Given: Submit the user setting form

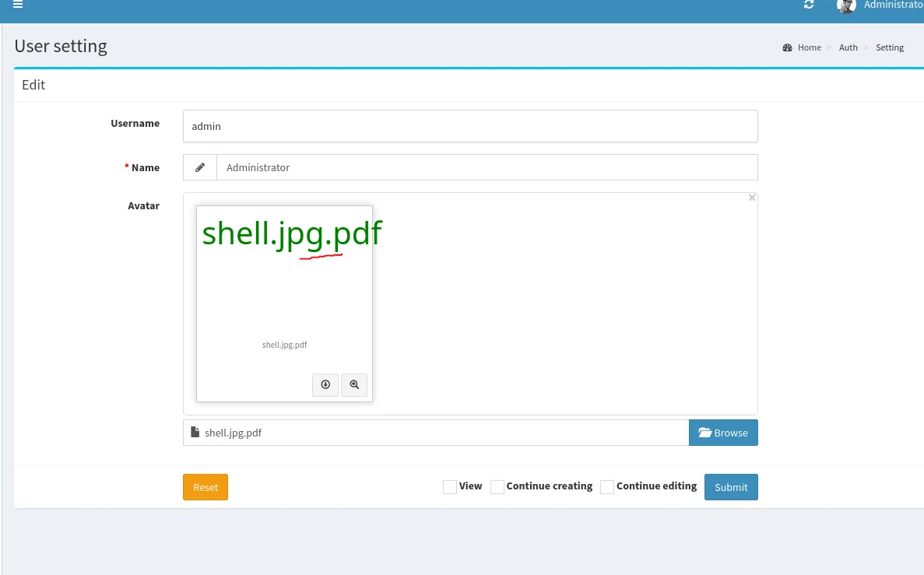Looking at the screenshot, I should [x=731, y=487].
